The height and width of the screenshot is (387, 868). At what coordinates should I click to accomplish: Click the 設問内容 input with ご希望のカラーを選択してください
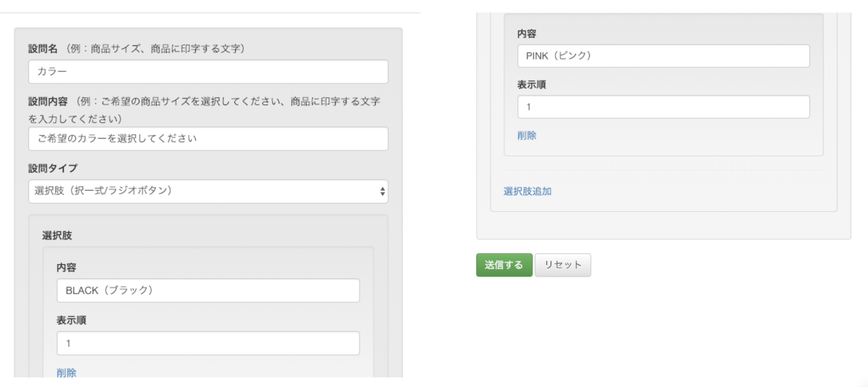(208, 138)
